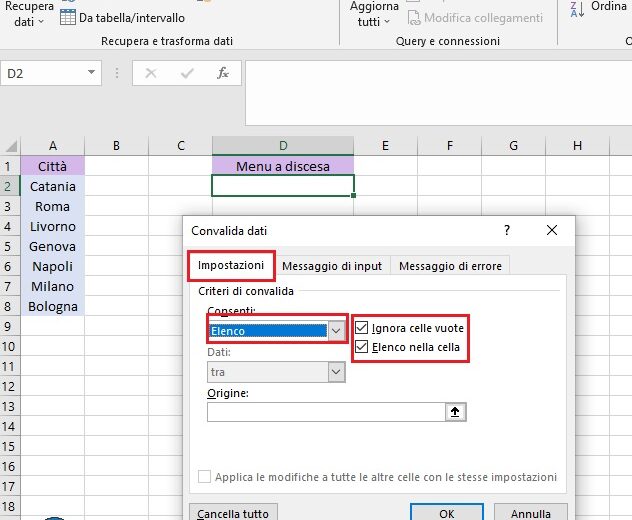Click the Cancella tutto button
632x520 pixels.
[x=233, y=513]
